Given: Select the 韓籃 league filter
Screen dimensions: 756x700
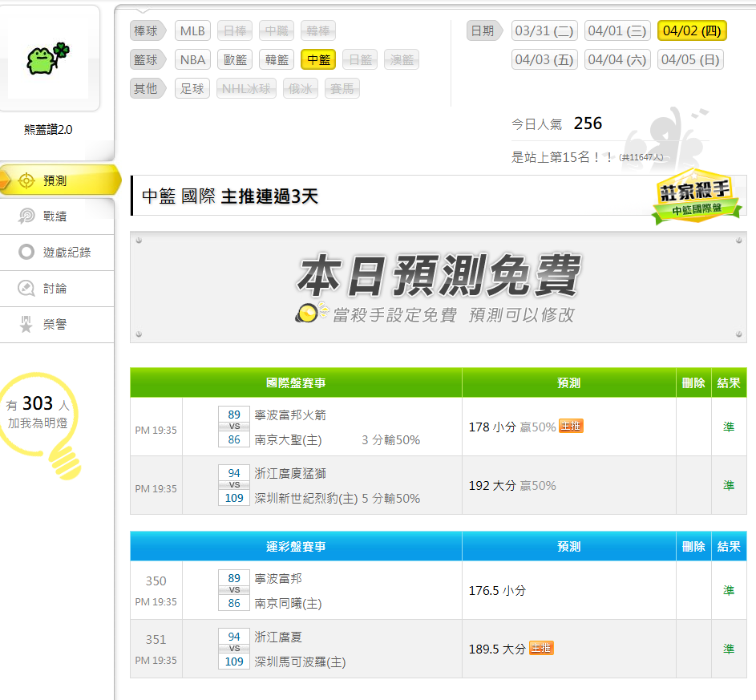Looking at the screenshot, I should pos(277,59).
